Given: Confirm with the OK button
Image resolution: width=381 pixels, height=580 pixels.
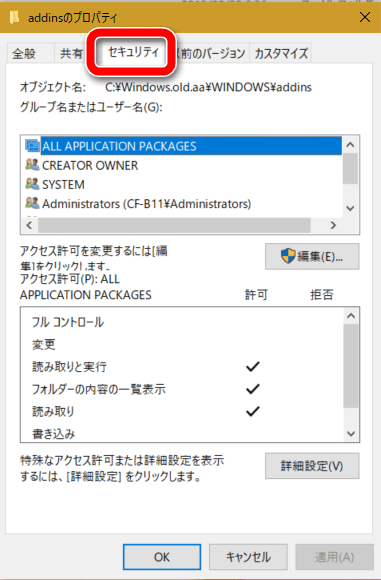Looking at the screenshot, I should tap(162, 557).
